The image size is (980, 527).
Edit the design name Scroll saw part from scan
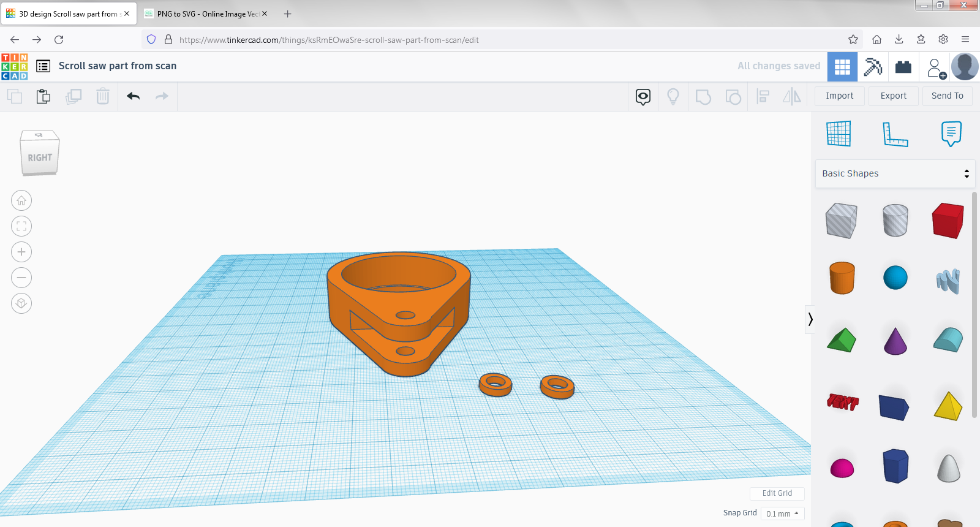(x=118, y=66)
